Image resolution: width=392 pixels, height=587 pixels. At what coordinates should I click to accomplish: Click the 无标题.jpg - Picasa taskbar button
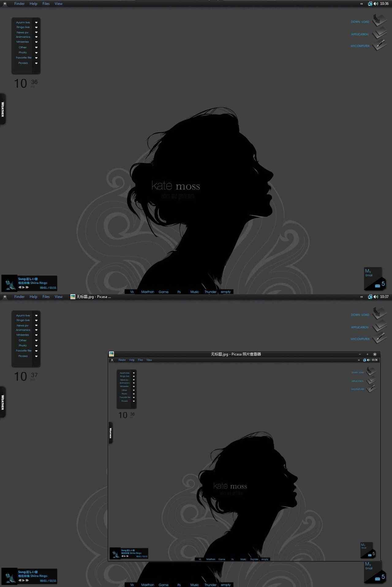[91, 297]
